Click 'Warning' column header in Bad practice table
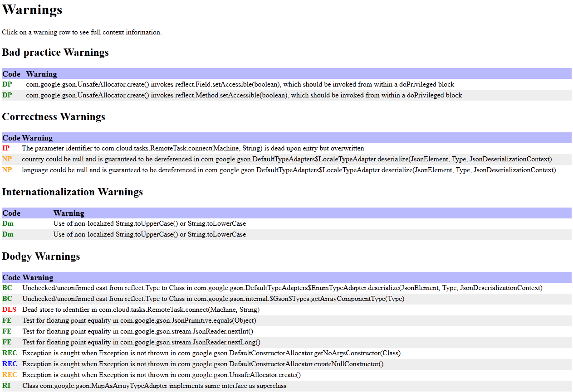 point(42,74)
